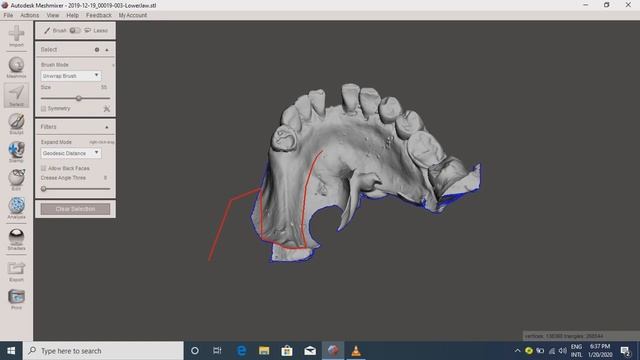This screenshot has height=360, width=640.
Task: Open the My Account menu
Action: 133,15
